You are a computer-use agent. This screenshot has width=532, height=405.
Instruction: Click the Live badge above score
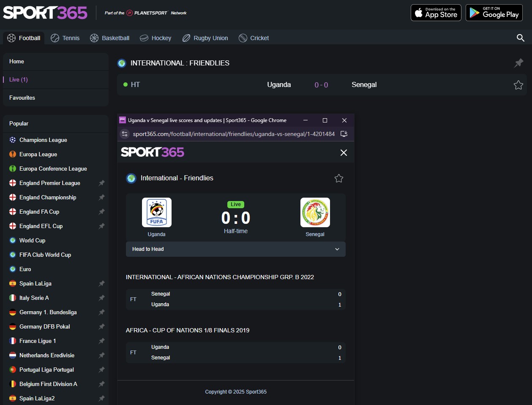[236, 204]
